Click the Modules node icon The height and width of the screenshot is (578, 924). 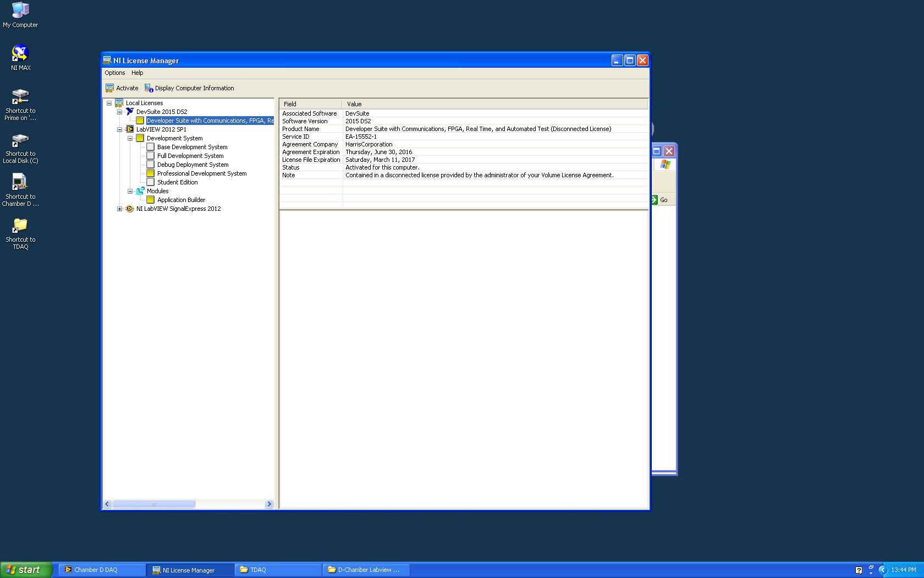(140, 191)
